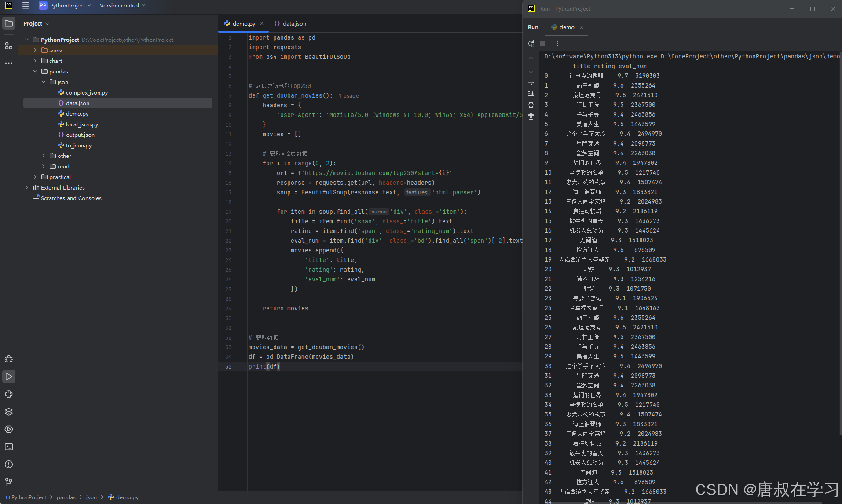Open the Project tool window icon
The height and width of the screenshot is (504, 842).
pyautogui.click(x=9, y=23)
